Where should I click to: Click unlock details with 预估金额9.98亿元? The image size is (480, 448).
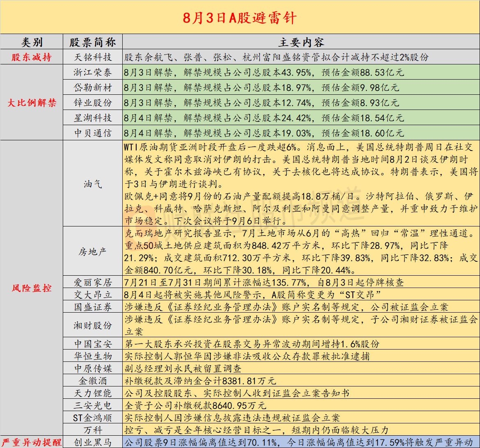[x=262, y=87]
